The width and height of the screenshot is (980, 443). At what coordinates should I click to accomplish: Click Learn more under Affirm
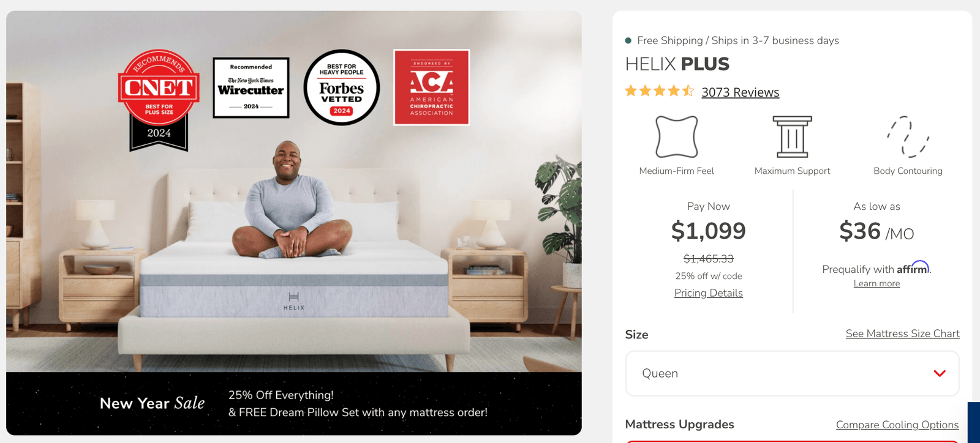click(877, 284)
